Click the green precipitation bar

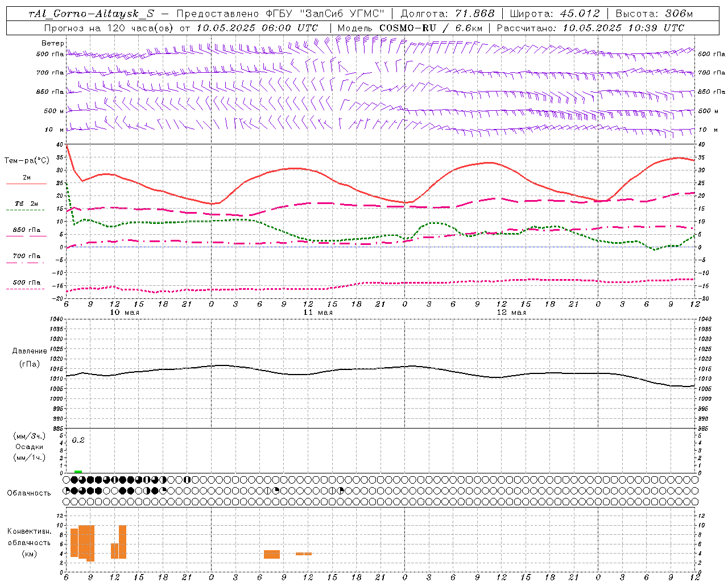pos(78,472)
